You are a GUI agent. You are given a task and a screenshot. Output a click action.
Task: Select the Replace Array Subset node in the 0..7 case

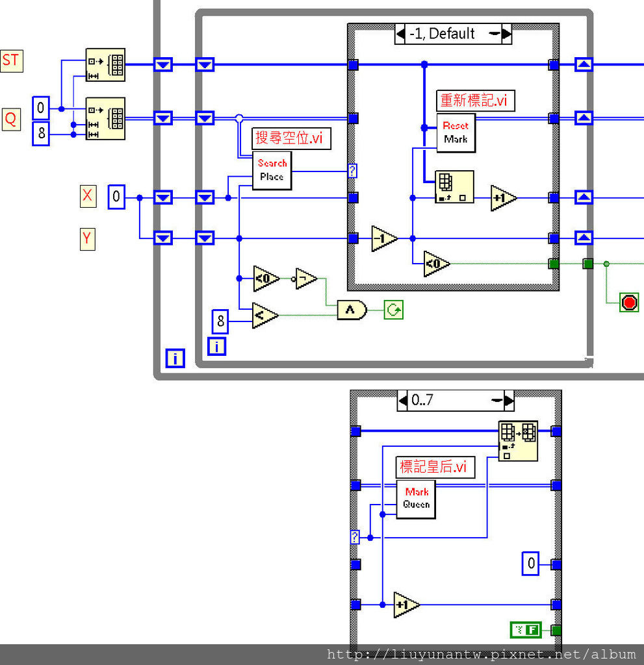coord(518,441)
